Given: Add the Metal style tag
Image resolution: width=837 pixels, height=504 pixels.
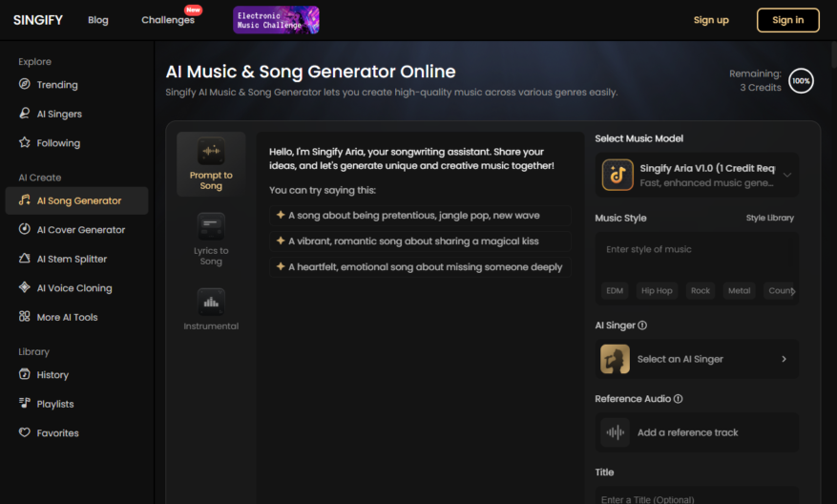Looking at the screenshot, I should pos(740,291).
